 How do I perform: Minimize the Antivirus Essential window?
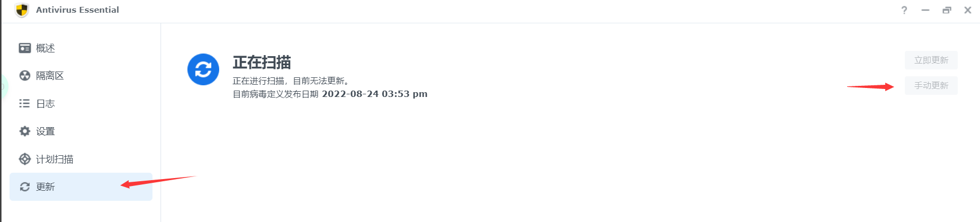925,10
